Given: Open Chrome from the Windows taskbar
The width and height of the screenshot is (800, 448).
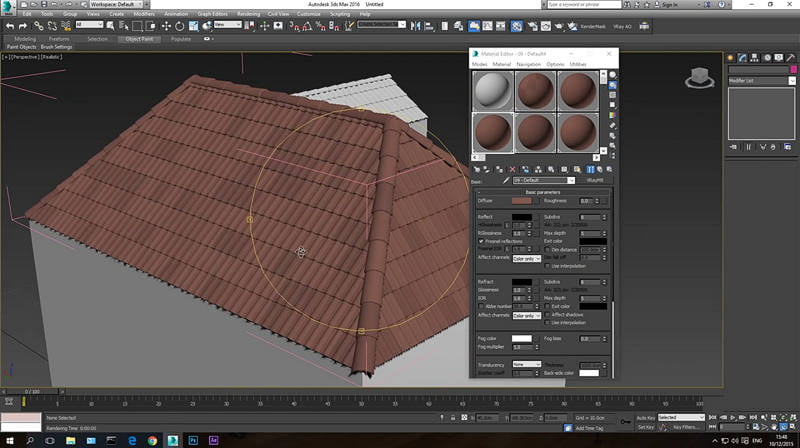Looking at the screenshot, I should pyautogui.click(x=152, y=439).
